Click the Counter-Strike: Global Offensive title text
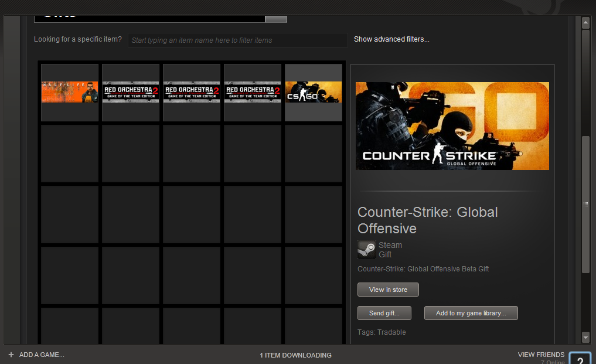Viewport: 596px width, 364px height. (428, 220)
